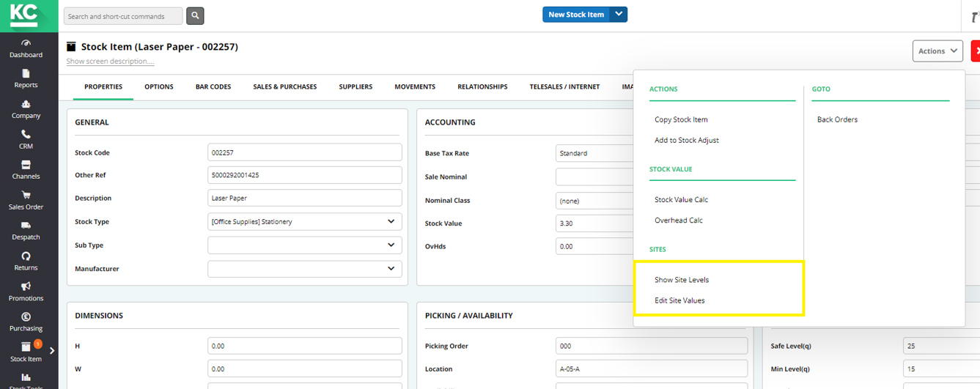Click the H dimension field
Viewport: 980px width, 389px height.
[304, 346]
